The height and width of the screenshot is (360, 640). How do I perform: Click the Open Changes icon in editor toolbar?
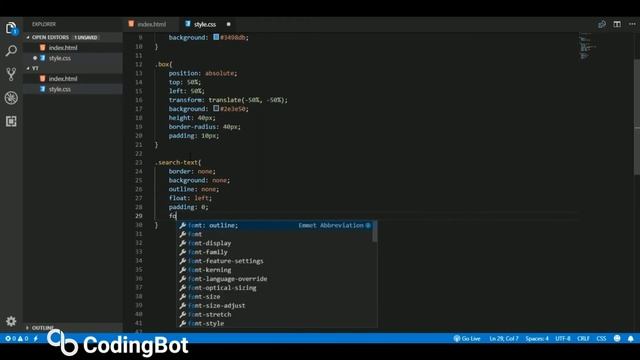[602, 24]
